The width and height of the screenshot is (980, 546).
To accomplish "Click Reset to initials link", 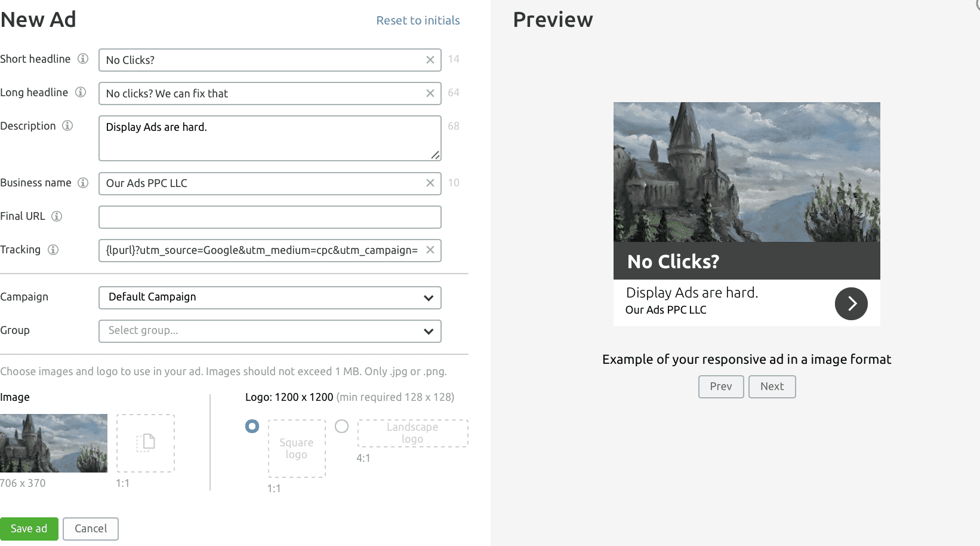I will coord(418,20).
